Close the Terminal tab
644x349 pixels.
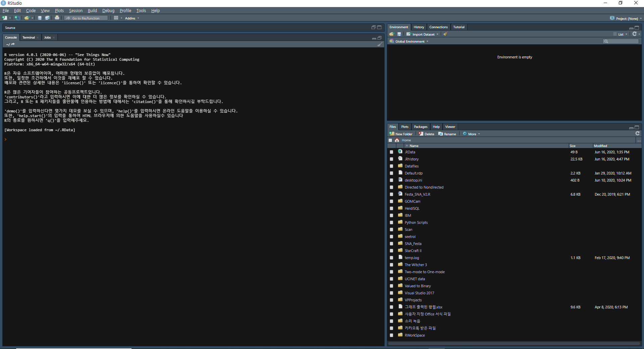point(38,38)
